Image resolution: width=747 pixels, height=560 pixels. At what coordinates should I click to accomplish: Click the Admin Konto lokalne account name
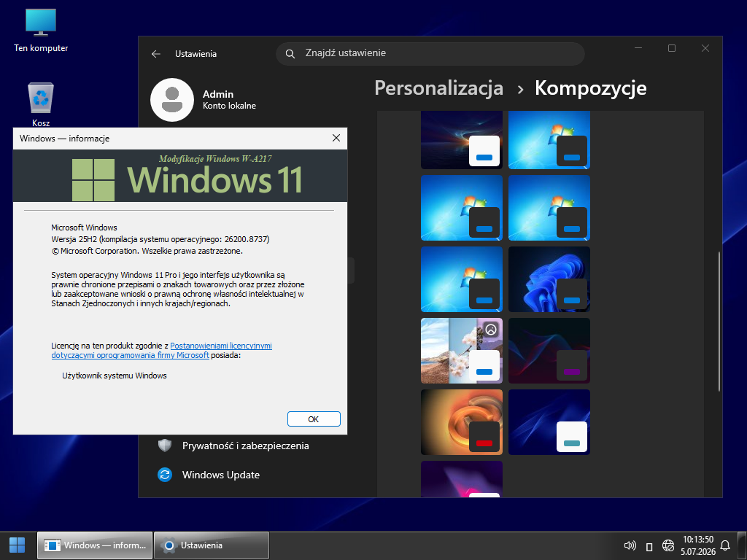[x=229, y=99]
